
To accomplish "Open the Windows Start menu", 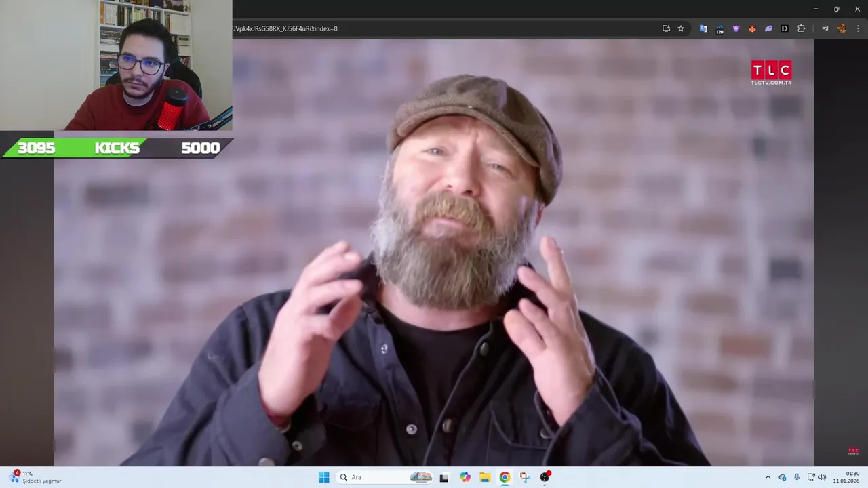I will pos(324,477).
